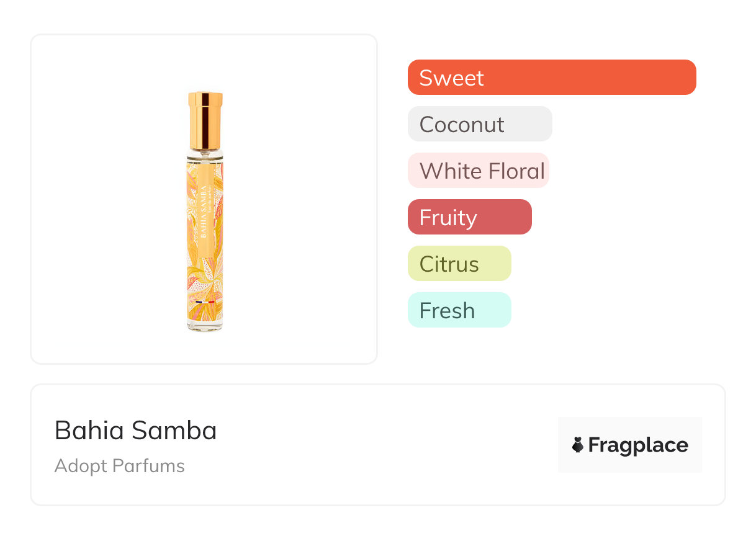Click the Fragplace wordmark text
756x536 pixels.
tap(638, 445)
